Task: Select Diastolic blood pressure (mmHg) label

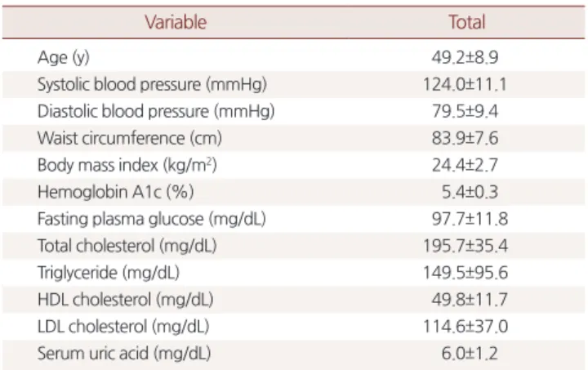Action: [x=156, y=111]
